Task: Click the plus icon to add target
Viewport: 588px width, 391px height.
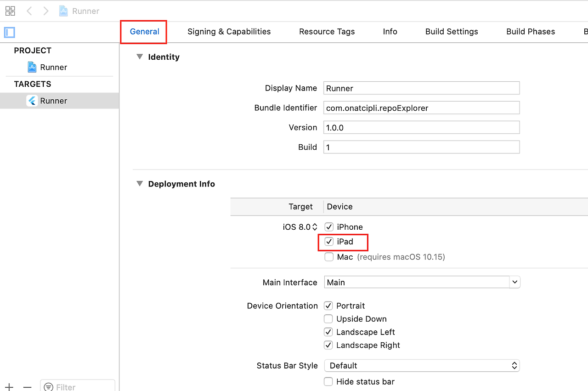Action: (x=10, y=387)
